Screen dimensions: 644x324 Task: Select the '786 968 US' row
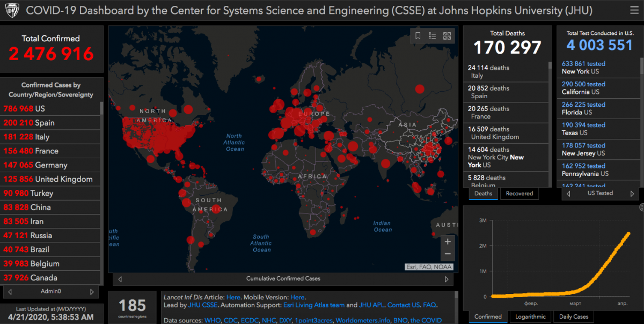pyautogui.click(x=51, y=109)
